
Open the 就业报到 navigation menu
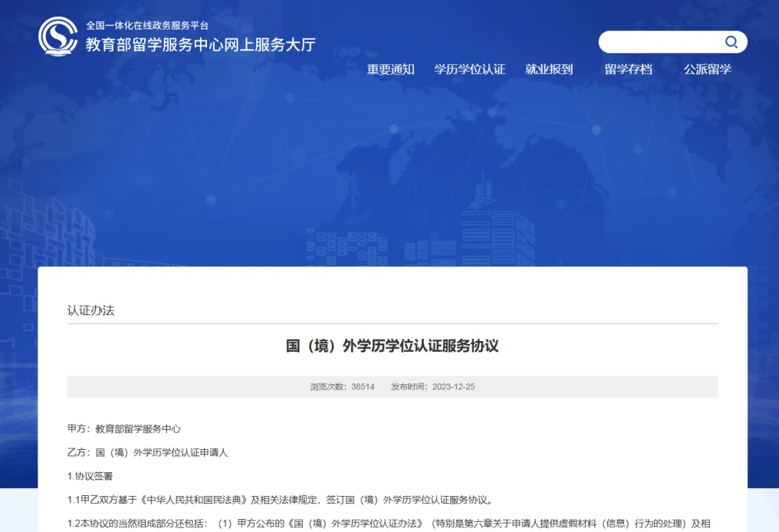click(549, 68)
